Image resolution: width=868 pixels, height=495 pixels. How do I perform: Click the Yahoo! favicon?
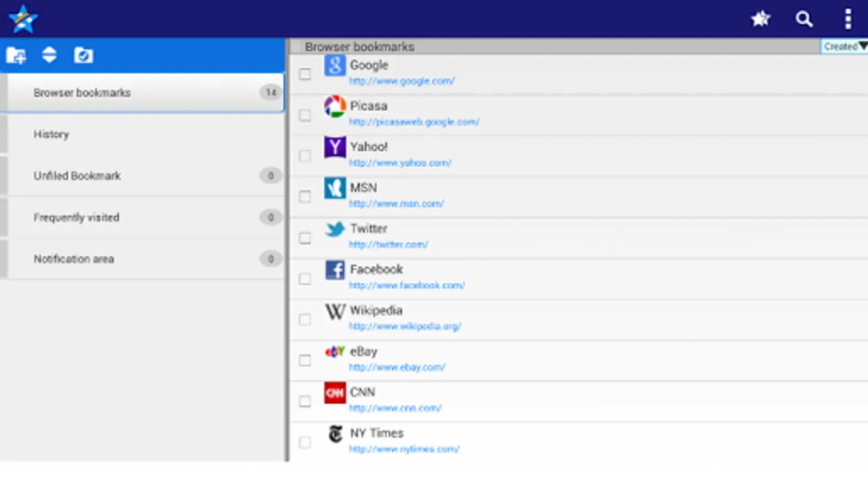334,147
